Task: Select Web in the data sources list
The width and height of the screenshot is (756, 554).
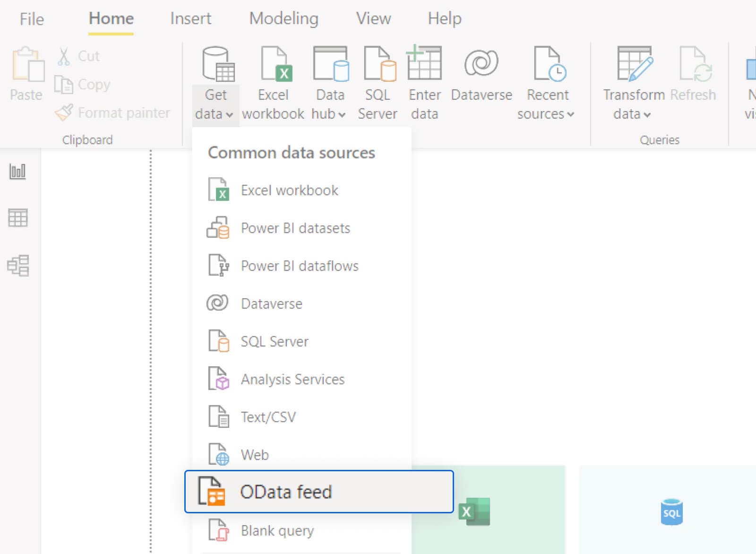Action: coord(301,455)
